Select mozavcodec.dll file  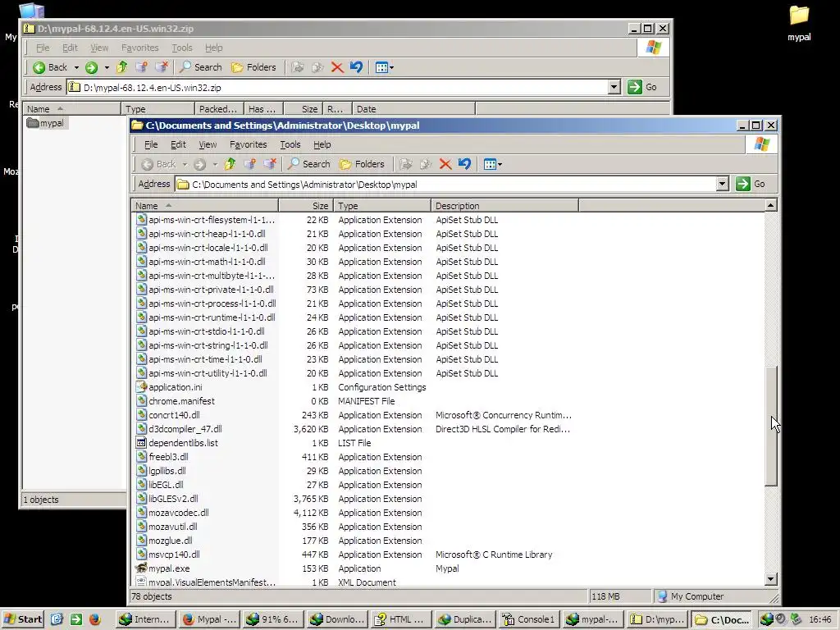172,513
